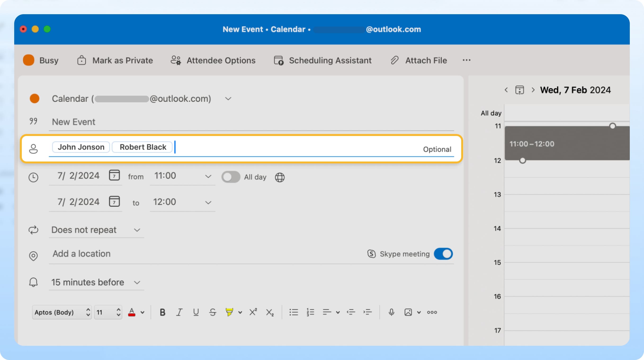644x360 pixels.
Task: Toggle the All day switch
Action: point(230,176)
